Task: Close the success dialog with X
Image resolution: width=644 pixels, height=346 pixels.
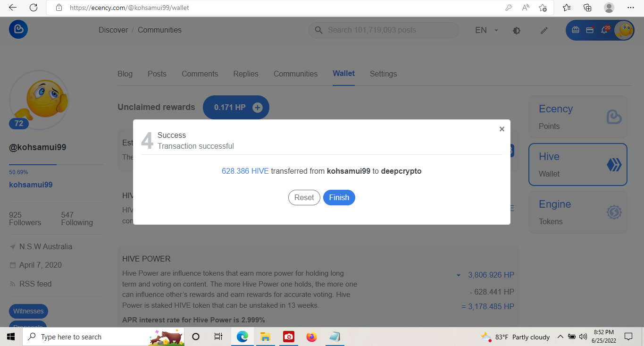Action: point(502,129)
